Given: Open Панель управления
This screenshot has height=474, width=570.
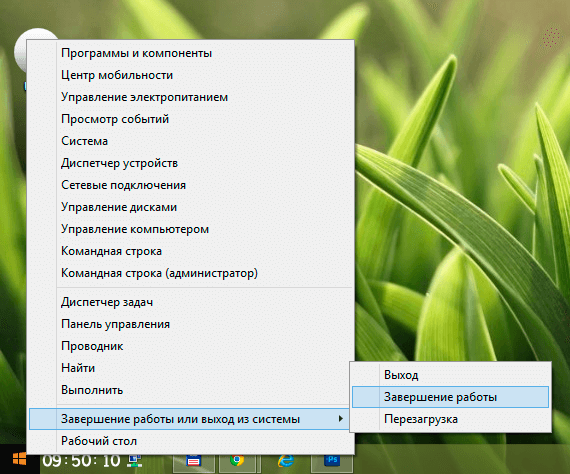Looking at the screenshot, I should tap(190, 324).
